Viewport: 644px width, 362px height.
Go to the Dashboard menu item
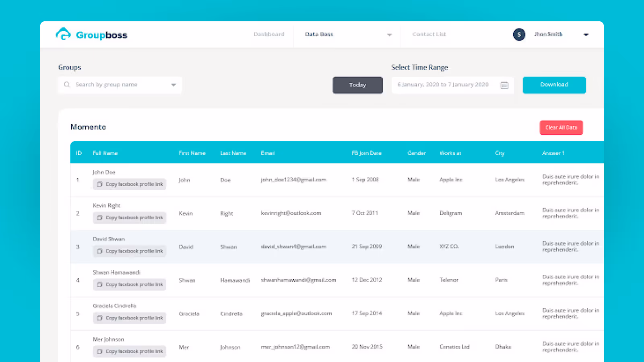269,34
